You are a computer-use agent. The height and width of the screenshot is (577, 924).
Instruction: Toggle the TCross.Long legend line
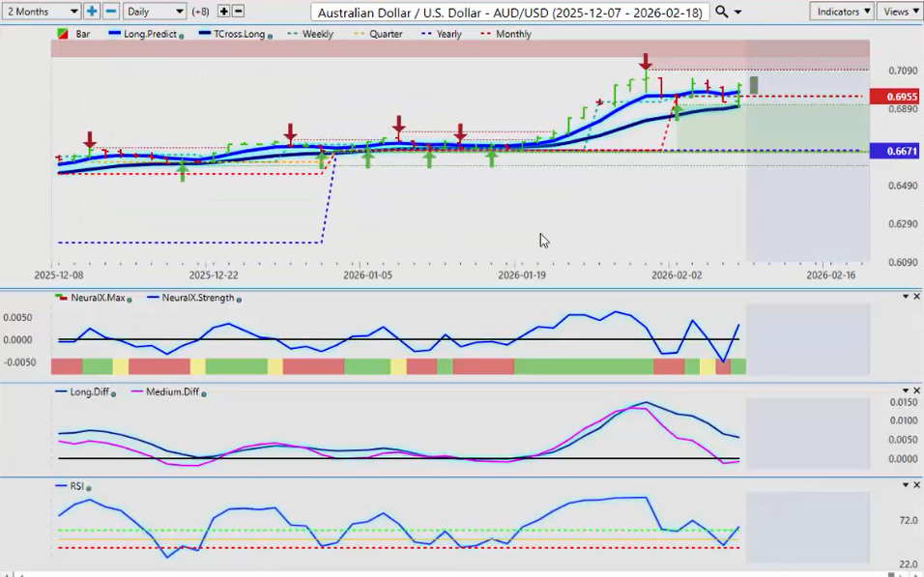tap(233, 34)
